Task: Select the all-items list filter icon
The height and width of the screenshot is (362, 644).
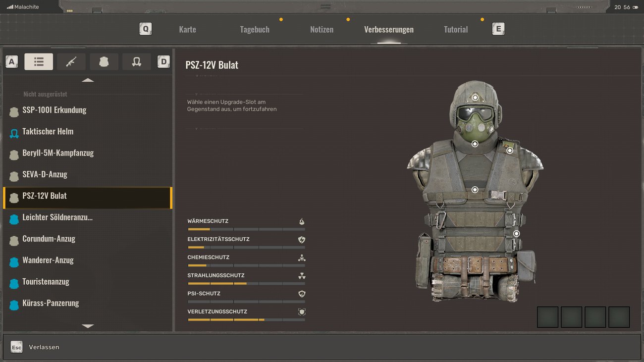Action: pyautogui.click(x=39, y=61)
